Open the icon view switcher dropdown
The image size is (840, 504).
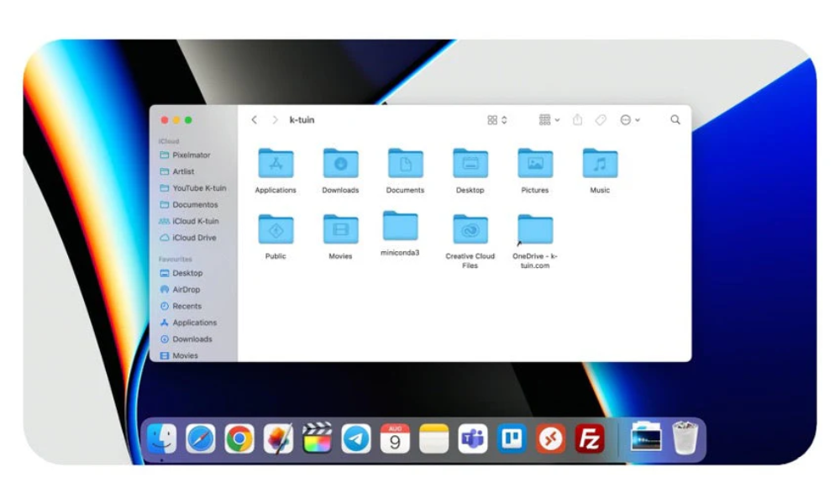point(497,120)
